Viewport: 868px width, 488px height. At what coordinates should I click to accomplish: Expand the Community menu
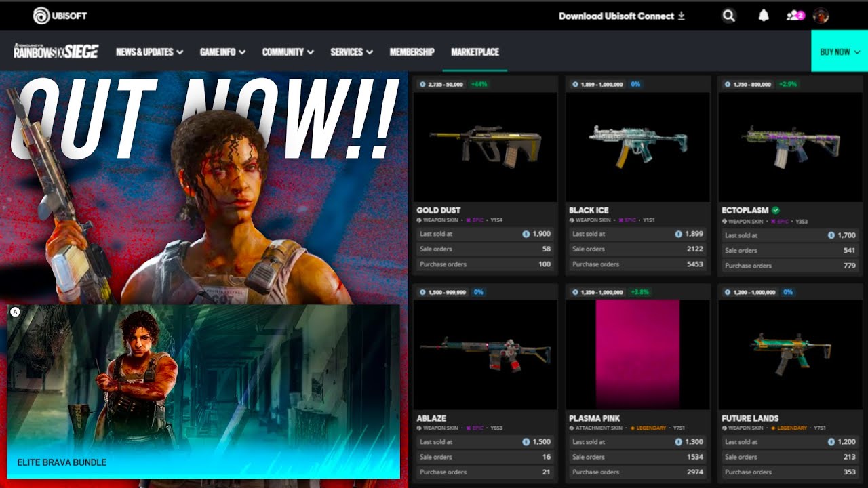(x=288, y=52)
